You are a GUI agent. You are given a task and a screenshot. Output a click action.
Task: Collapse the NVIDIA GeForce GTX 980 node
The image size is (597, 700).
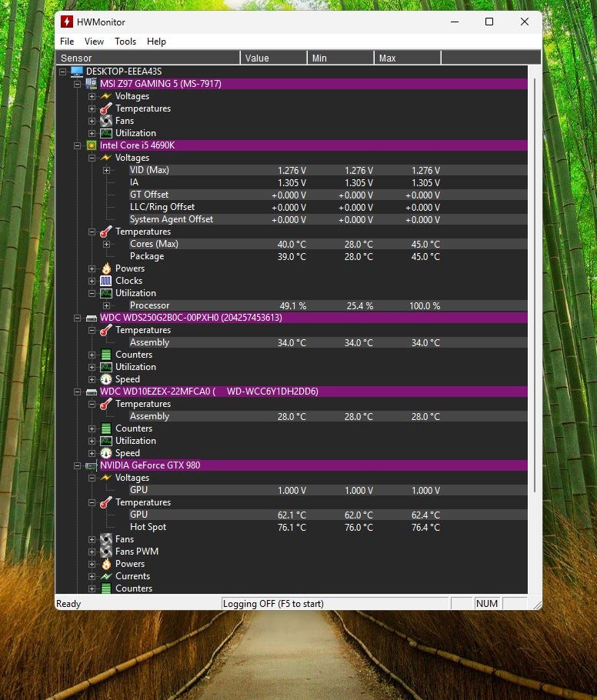pyautogui.click(x=77, y=465)
